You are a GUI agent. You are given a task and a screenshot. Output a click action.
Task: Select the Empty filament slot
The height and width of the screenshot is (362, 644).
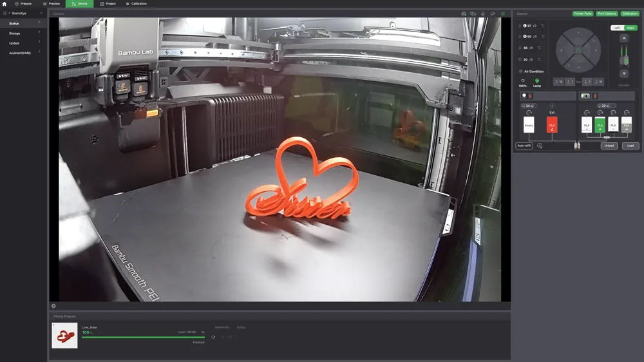point(529,124)
